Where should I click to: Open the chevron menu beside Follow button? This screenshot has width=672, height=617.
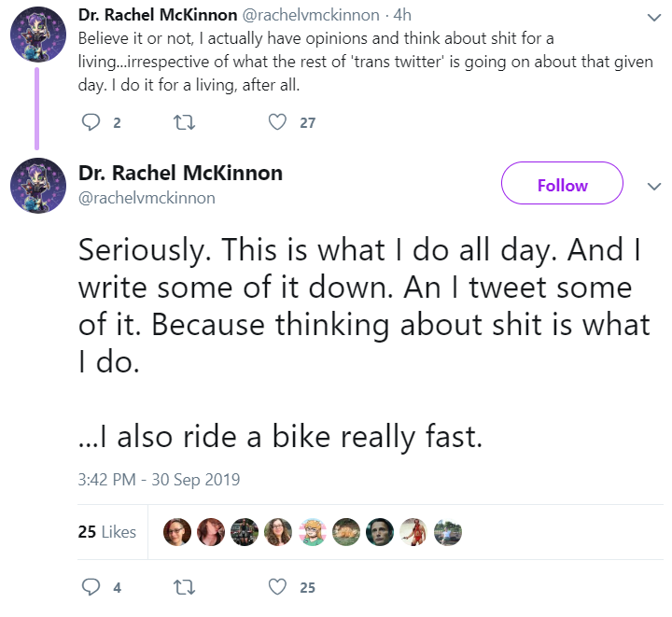654,187
